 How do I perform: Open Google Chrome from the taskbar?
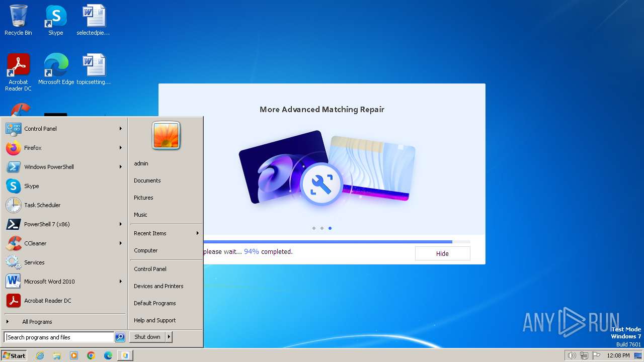point(91,355)
